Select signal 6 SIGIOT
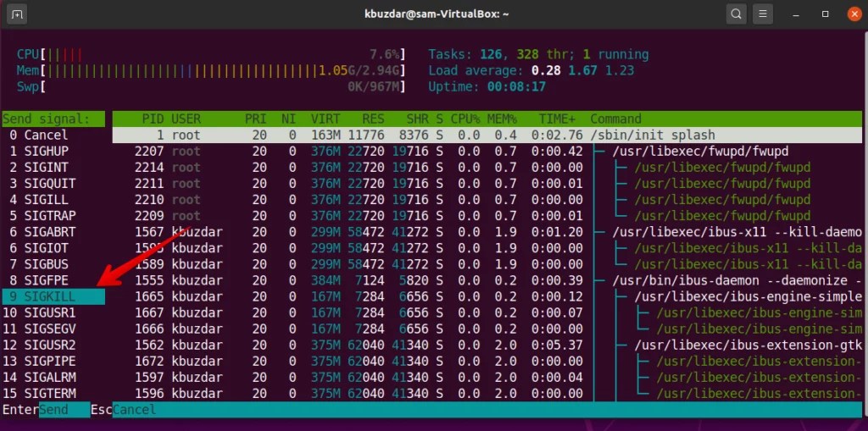868x431 pixels. 53,248
